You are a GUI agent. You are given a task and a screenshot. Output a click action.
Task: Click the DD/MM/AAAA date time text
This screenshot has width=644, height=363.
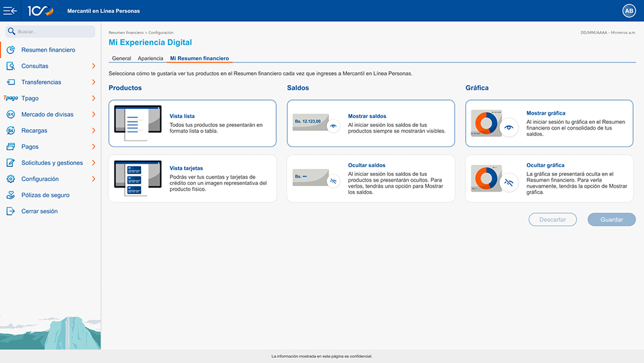pos(608,32)
